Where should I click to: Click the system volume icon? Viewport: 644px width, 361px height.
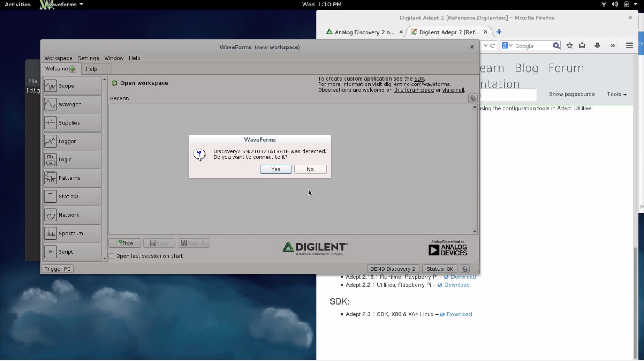[x=615, y=4]
